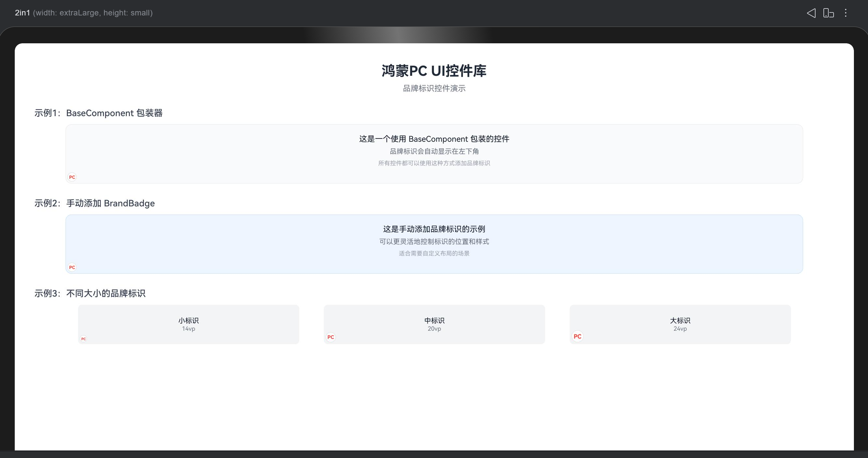Click the medium PC badge under 中标识 card

pyautogui.click(x=330, y=337)
